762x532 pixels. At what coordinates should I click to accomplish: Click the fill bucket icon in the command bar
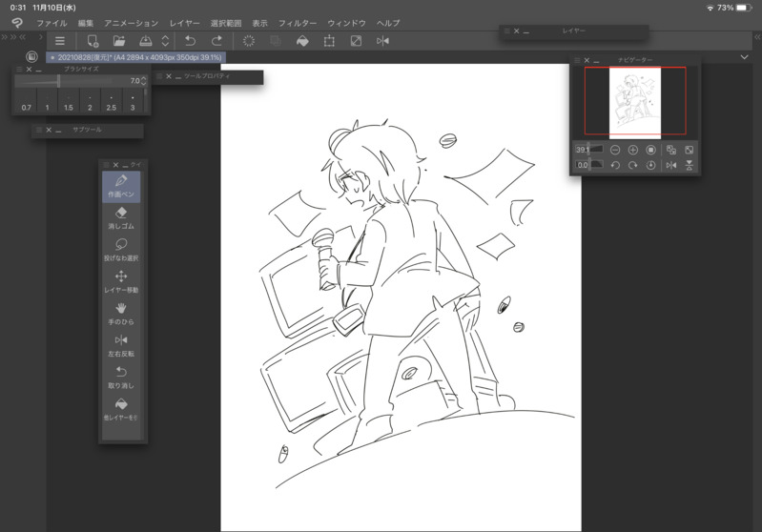coord(302,41)
